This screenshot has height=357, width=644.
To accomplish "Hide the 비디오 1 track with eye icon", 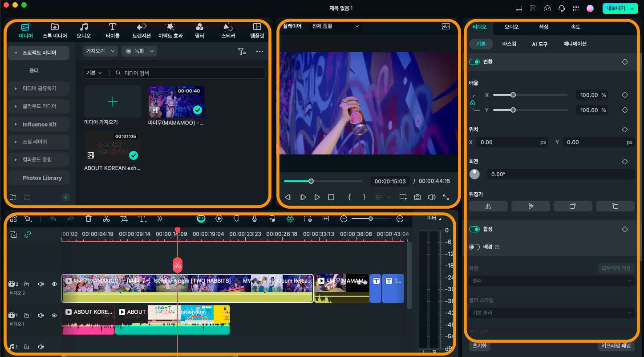I will [54, 315].
